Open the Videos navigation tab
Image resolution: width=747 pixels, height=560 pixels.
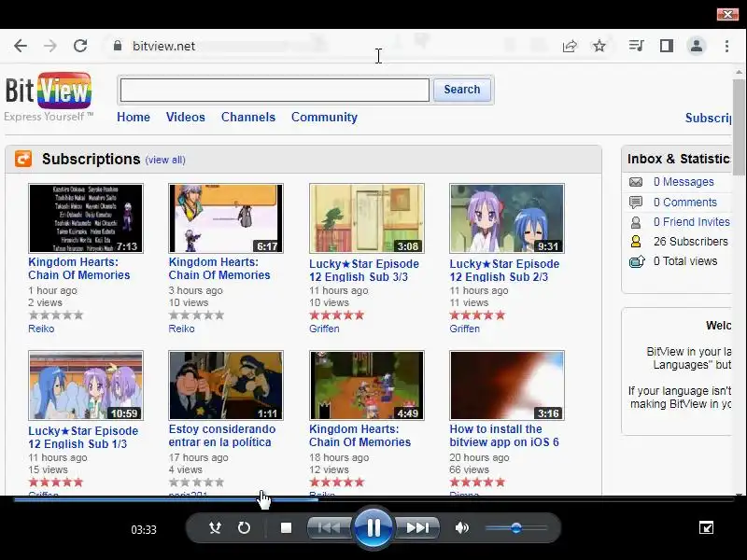(185, 118)
